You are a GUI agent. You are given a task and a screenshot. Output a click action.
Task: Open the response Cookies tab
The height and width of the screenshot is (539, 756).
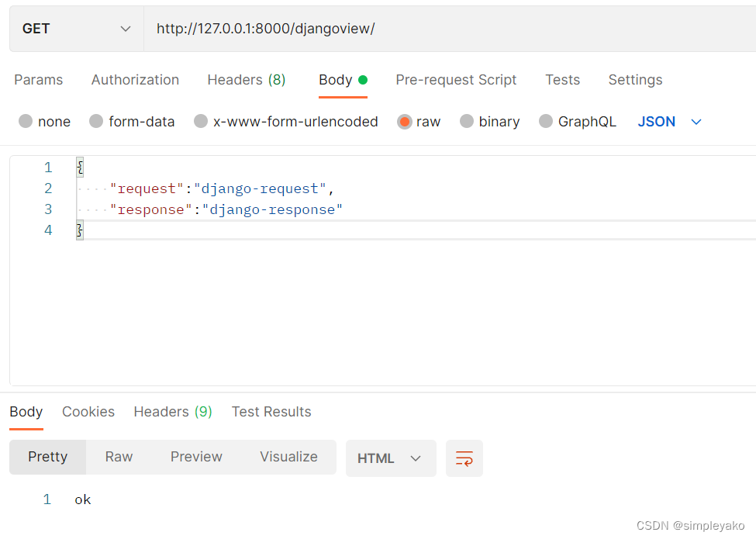pyautogui.click(x=88, y=412)
